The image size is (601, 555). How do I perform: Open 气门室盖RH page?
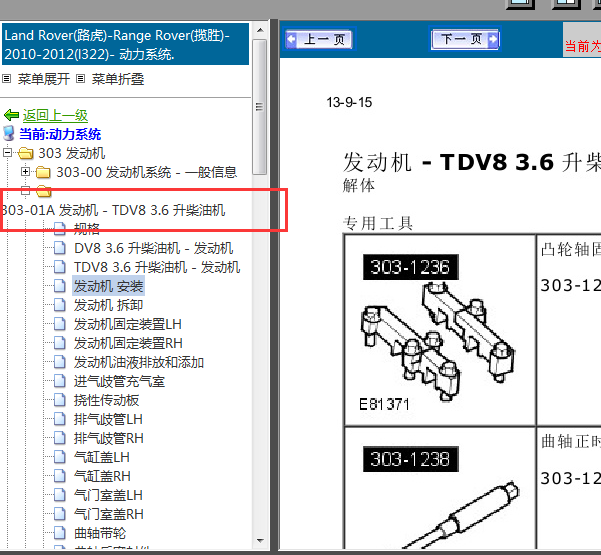[108, 514]
